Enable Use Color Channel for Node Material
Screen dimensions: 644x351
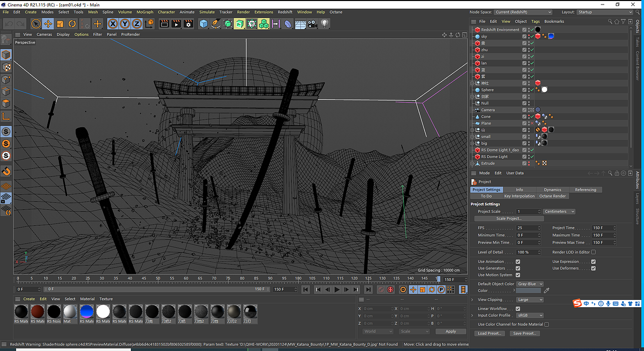point(546,324)
